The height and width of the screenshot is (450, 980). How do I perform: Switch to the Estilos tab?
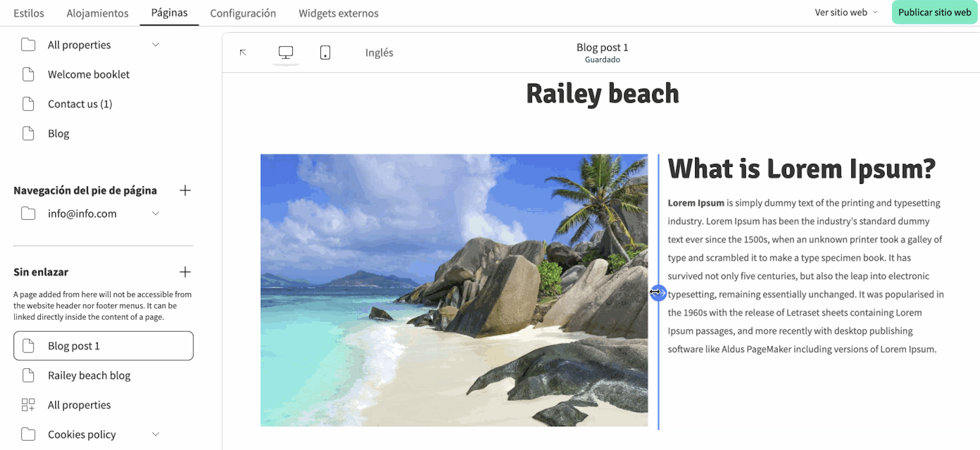(x=28, y=13)
